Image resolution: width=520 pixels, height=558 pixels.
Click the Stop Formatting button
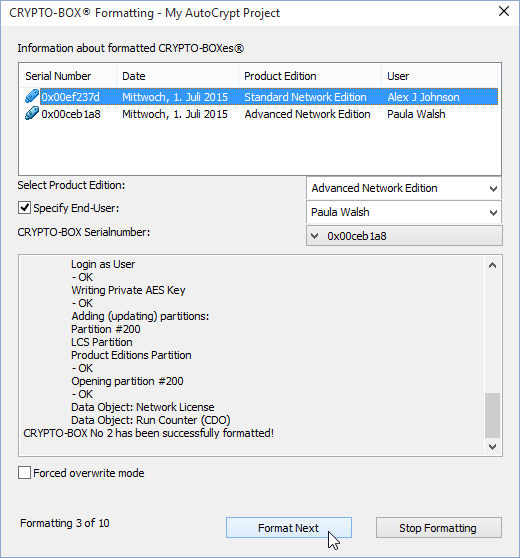[x=438, y=528]
